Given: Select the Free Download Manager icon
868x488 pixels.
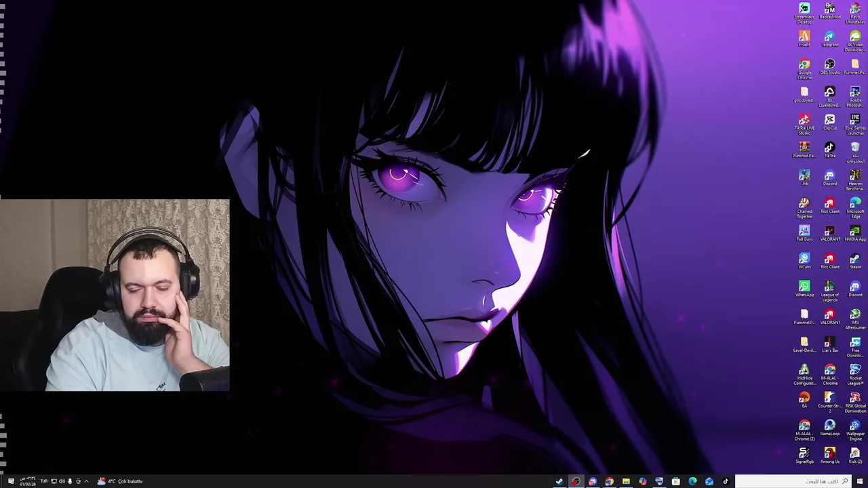Looking at the screenshot, I should tap(855, 347).
